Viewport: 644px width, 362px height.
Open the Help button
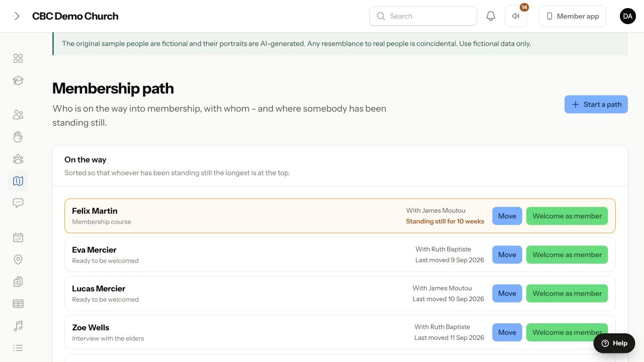point(614,343)
